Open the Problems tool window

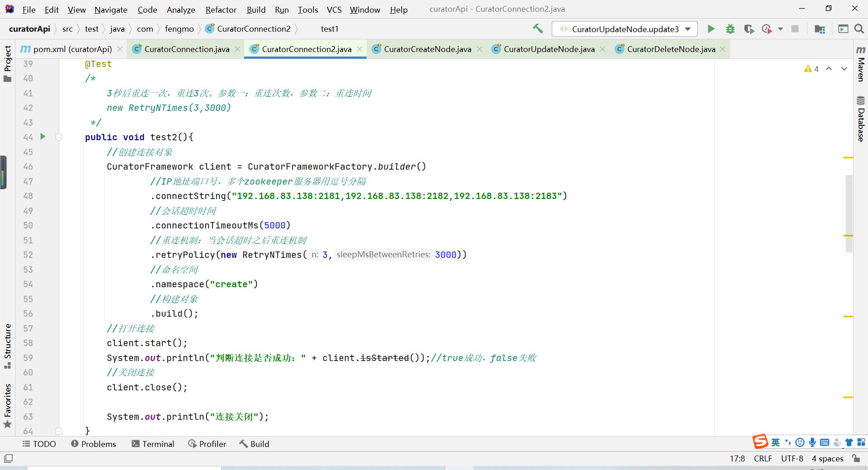(94, 444)
